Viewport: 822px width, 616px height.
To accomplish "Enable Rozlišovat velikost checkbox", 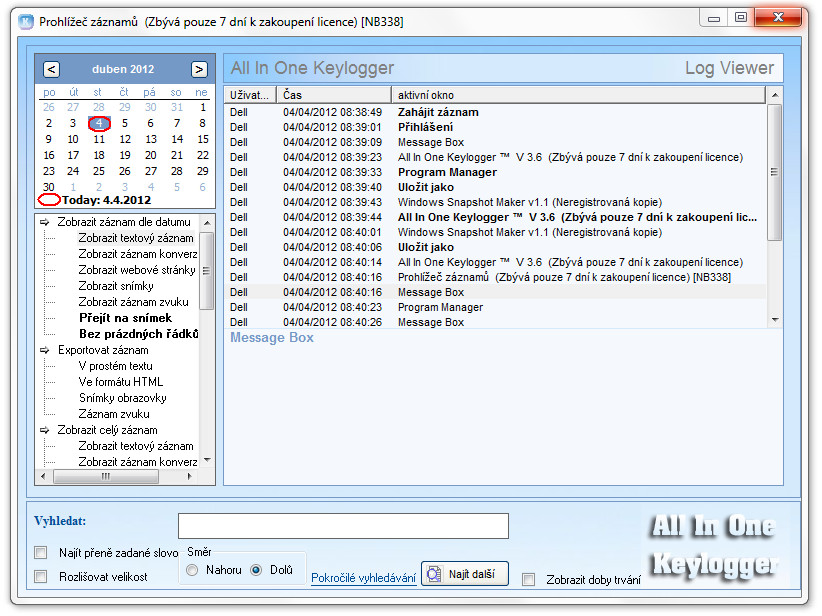I will 40,577.
